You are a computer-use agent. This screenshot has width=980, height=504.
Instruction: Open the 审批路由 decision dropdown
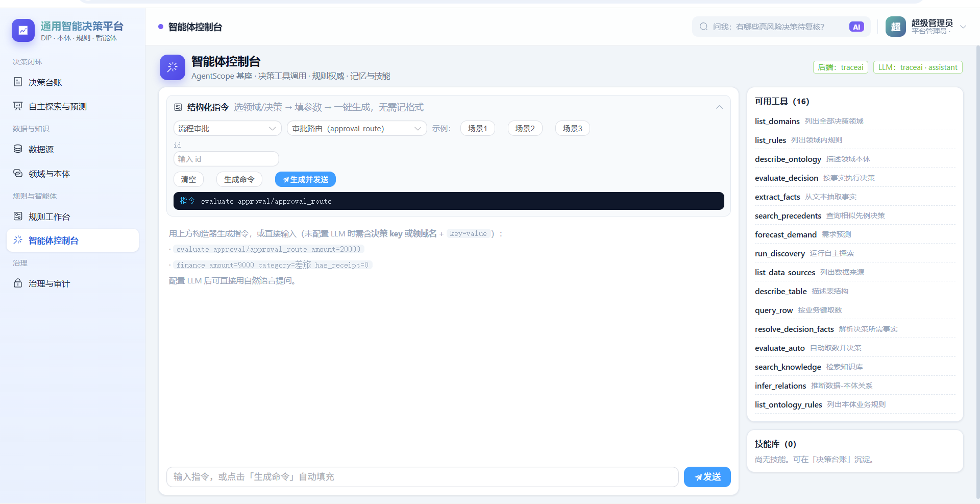click(x=357, y=129)
